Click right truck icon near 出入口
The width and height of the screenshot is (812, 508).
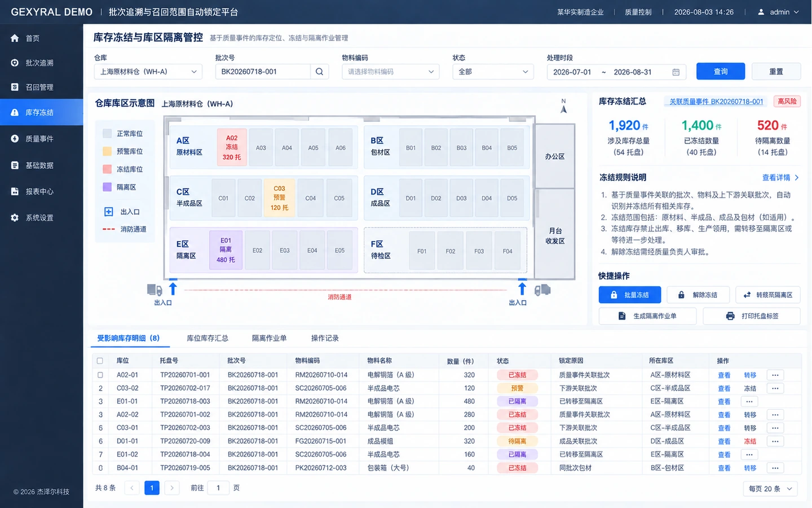(x=542, y=290)
